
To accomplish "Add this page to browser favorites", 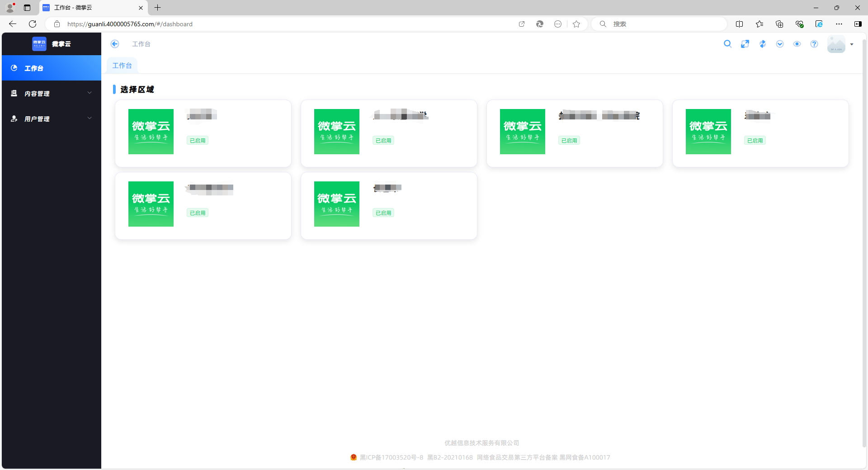I will coord(576,24).
